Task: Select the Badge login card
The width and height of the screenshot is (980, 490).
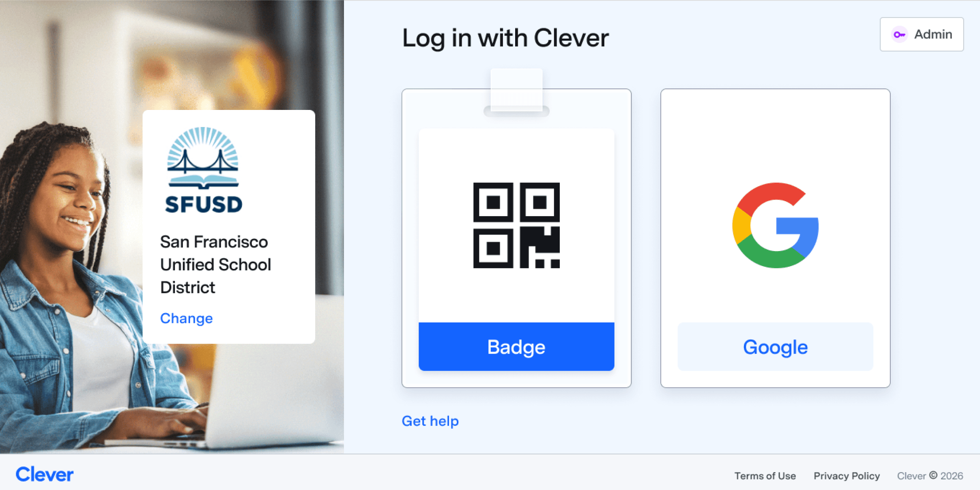Action: coord(516,238)
